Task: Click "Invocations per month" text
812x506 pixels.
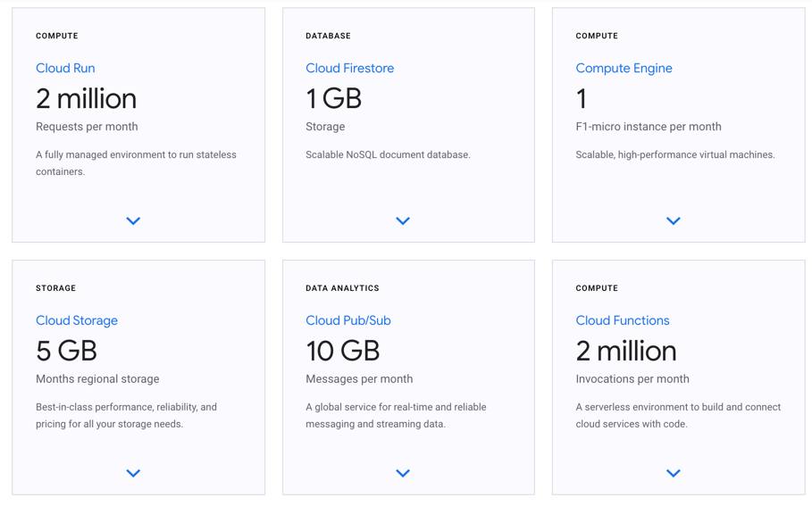Action: pos(632,379)
